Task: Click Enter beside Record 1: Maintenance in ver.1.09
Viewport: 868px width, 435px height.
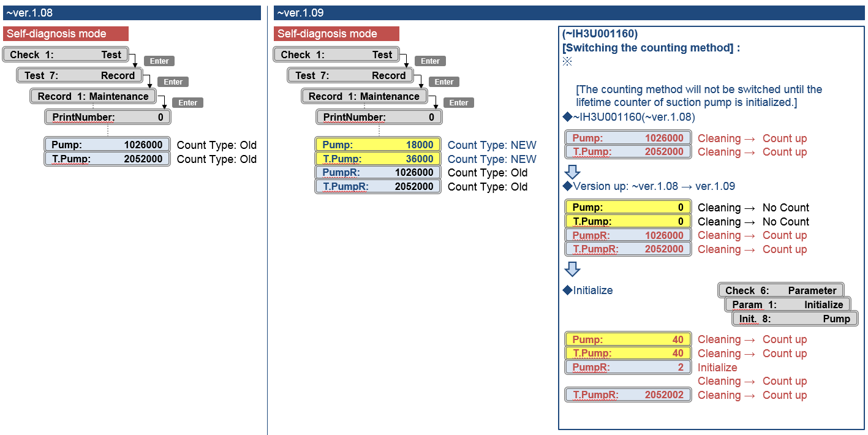Action: 458,102
